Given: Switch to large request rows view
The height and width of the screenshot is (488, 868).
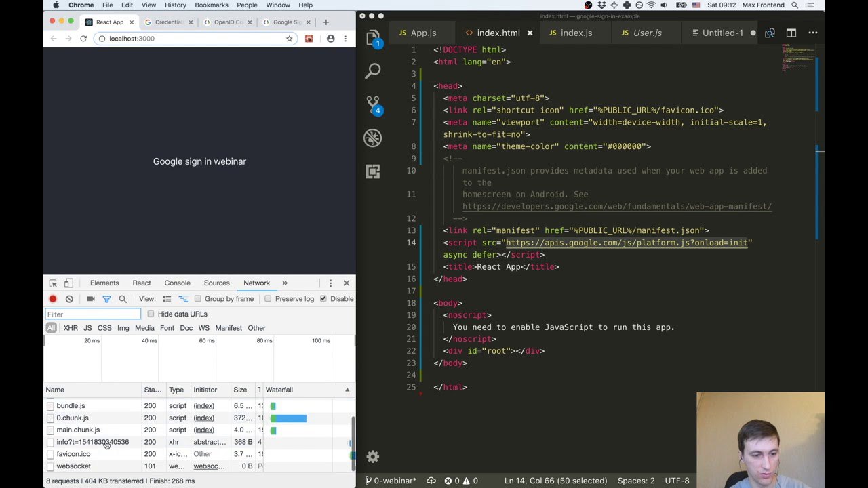Looking at the screenshot, I should coord(167,299).
